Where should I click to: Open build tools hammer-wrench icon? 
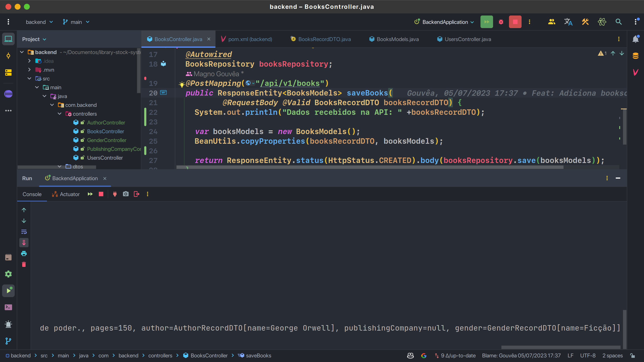(585, 22)
